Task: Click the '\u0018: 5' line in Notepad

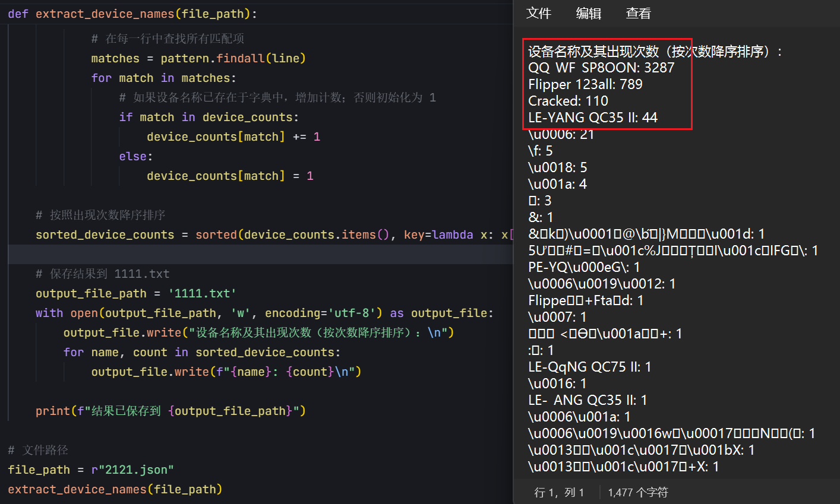Action: coord(558,167)
